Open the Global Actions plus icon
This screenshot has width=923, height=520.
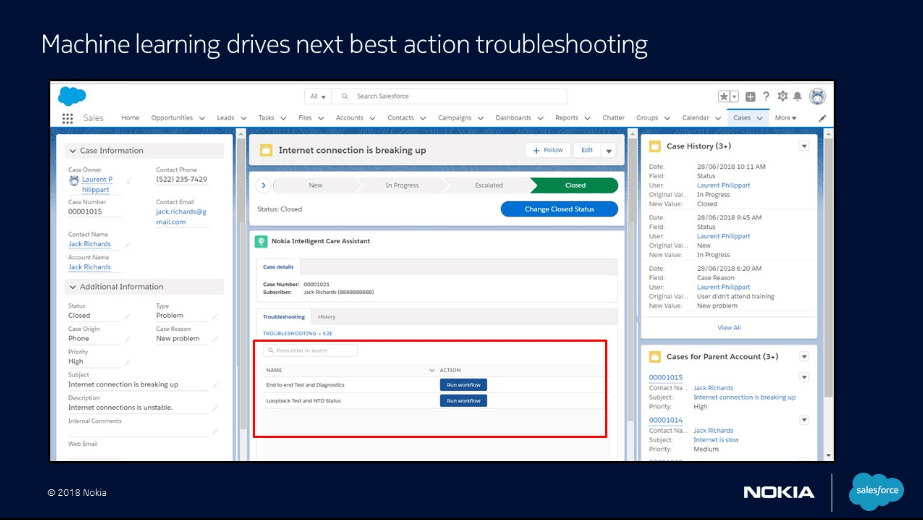point(750,96)
